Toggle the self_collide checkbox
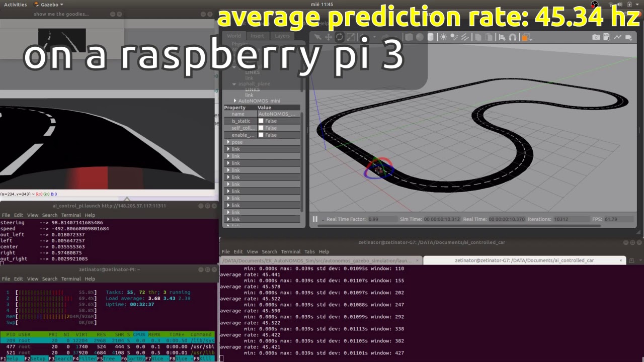The height and width of the screenshot is (362, 644). [x=261, y=128]
